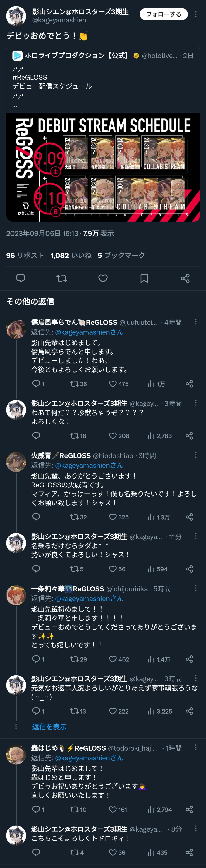Click share icon under main post
Image resolution: width=206 pixels, height=868 pixels.
(185, 278)
